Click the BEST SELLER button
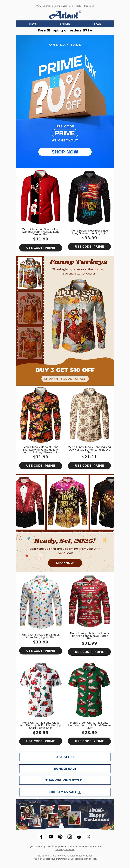The image size is (130, 868). [x=65, y=757]
